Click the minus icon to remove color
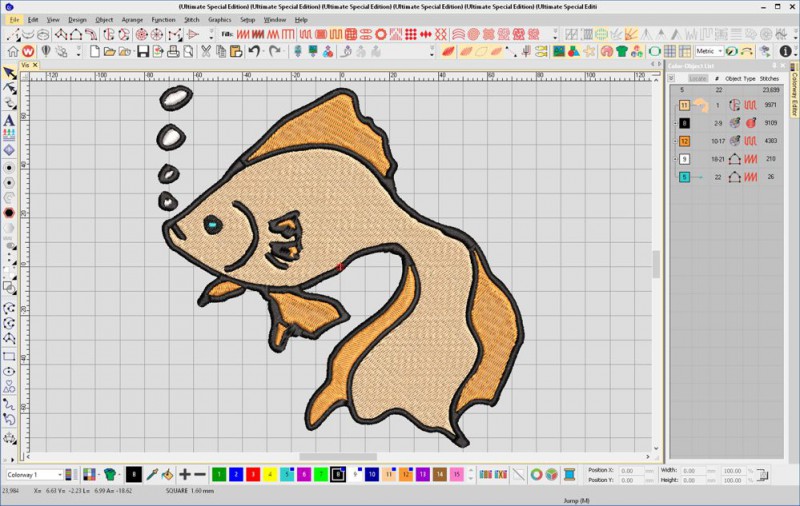This screenshot has width=800, height=506. [x=200, y=475]
